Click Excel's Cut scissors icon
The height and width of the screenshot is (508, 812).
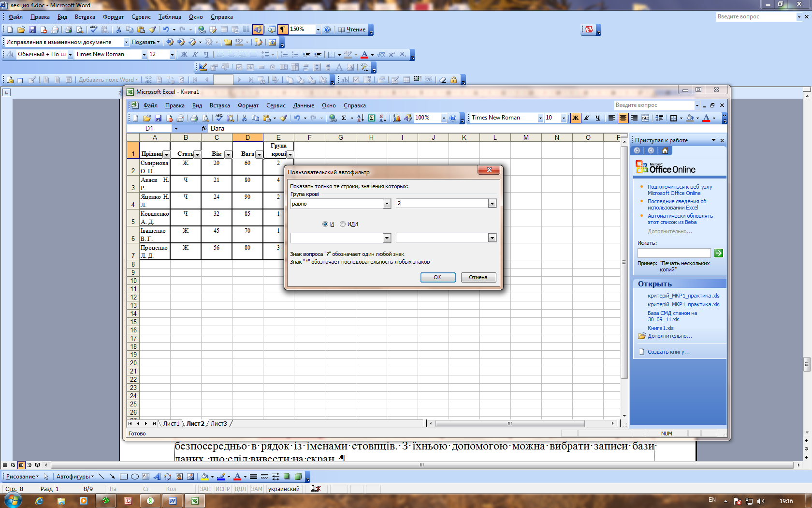(244, 118)
